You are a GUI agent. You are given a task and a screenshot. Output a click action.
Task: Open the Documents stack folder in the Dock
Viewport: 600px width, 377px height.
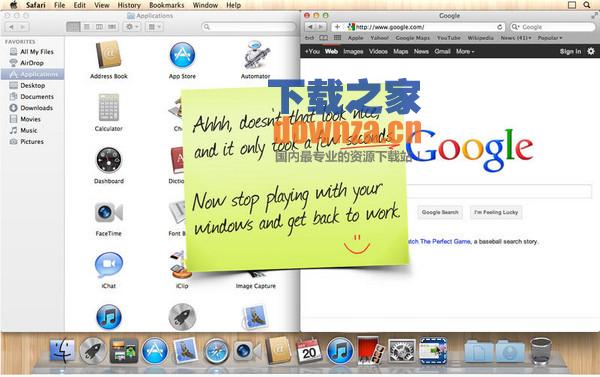(x=478, y=351)
